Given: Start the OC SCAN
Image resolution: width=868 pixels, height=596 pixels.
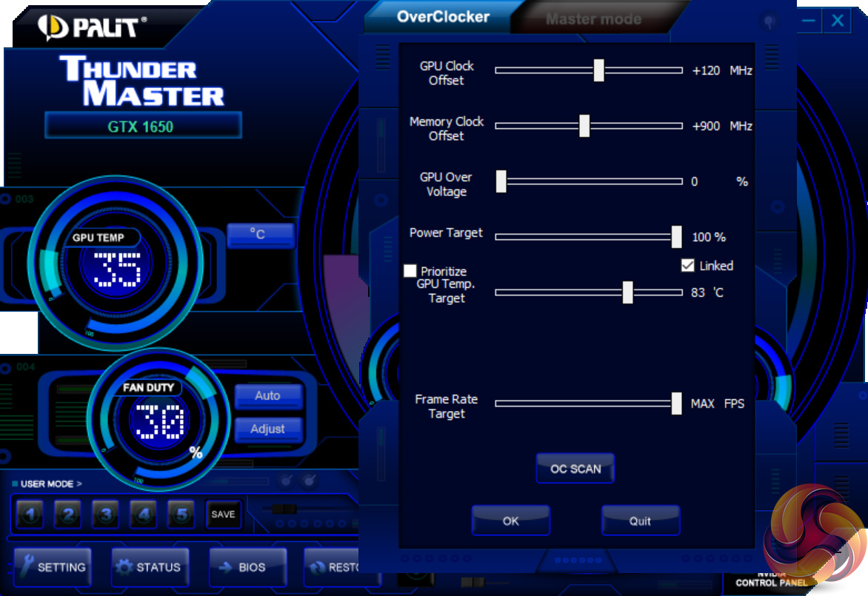Looking at the screenshot, I should tap(575, 469).
